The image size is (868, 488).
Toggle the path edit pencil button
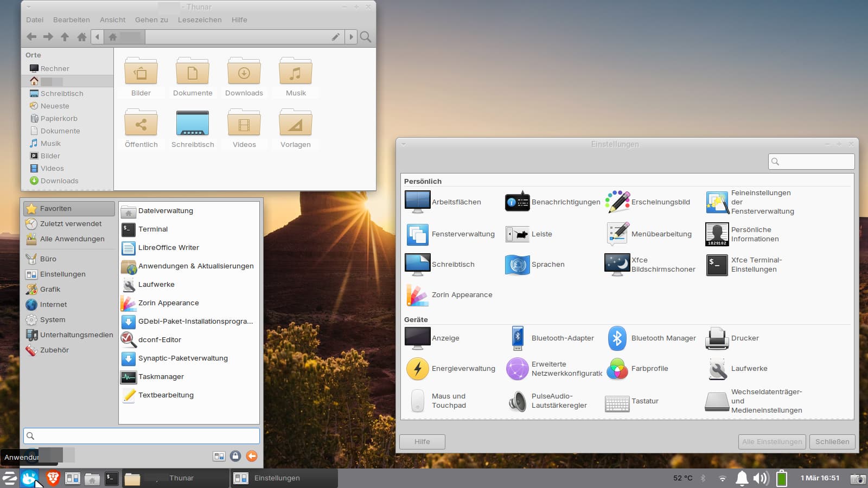pos(336,37)
